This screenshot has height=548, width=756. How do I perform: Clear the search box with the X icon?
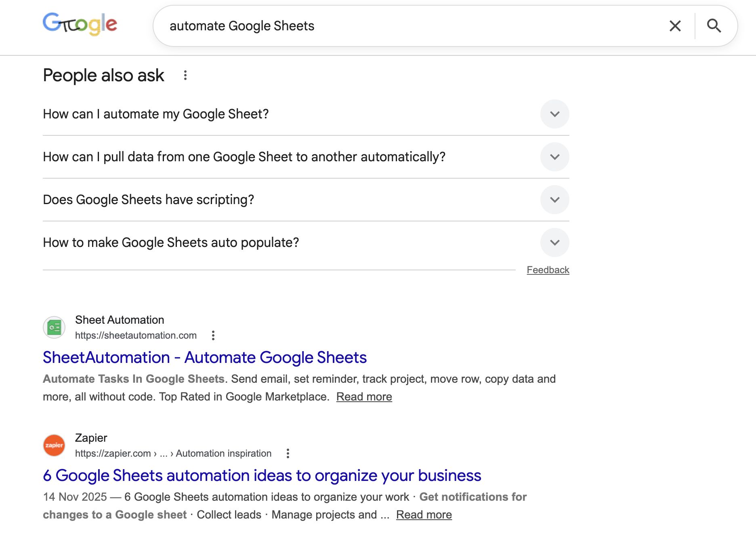pos(675,26)
